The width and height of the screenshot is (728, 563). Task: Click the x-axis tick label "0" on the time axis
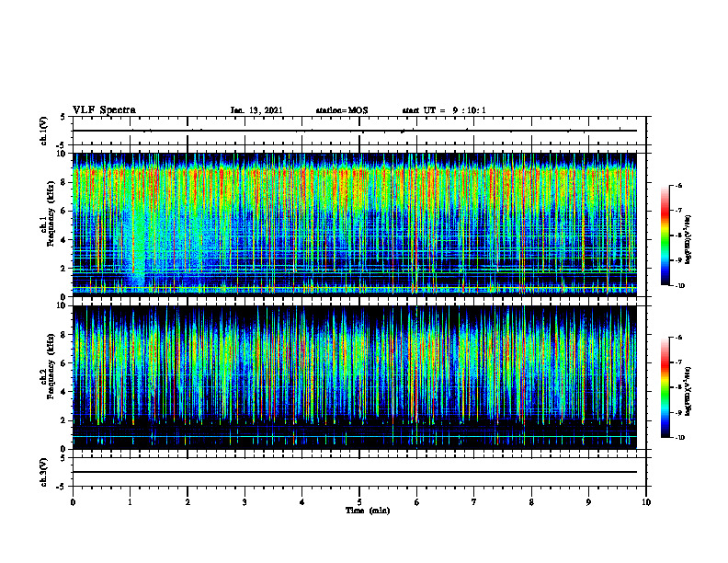click(x=73, y=502)
